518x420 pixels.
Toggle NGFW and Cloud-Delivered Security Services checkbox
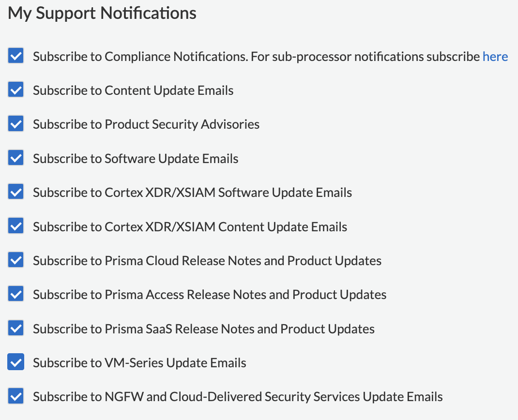(x=16, y=397)
